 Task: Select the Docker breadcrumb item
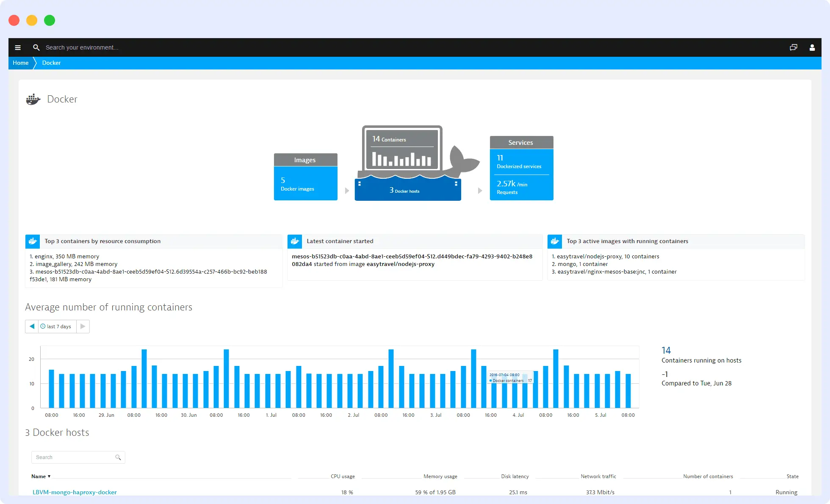click(51, 63)
